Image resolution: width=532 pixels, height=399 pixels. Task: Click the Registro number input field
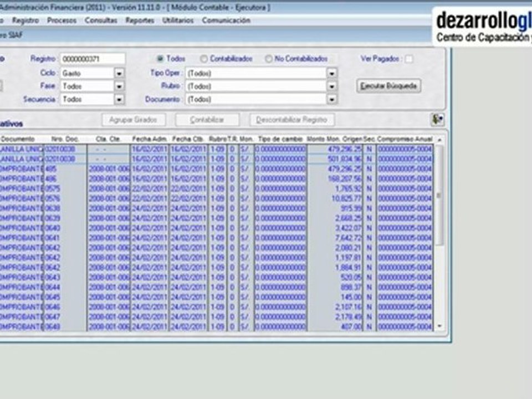tap(93, 59)
